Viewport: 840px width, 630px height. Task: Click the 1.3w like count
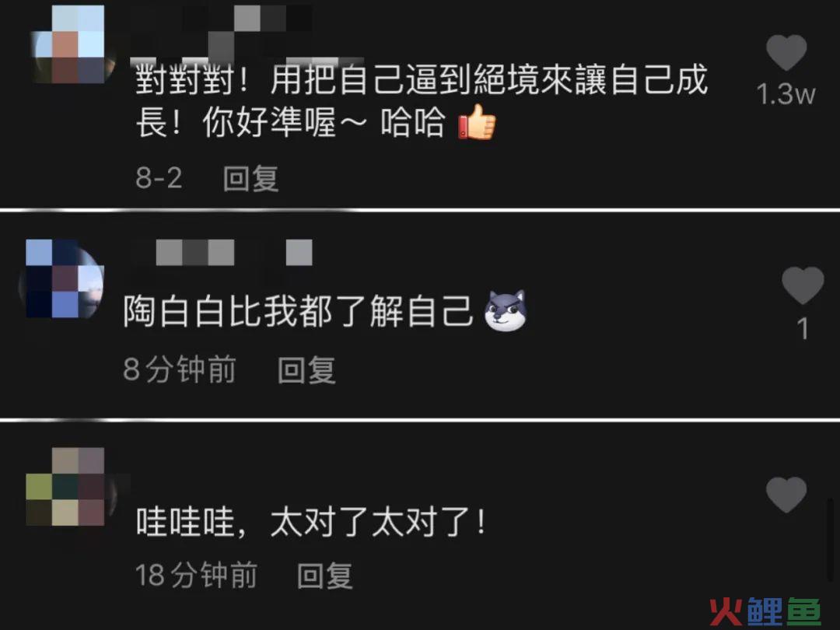786,94
